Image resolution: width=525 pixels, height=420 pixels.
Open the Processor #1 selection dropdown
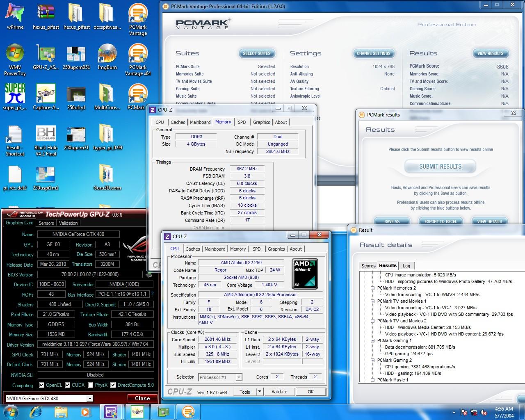tap(239, 377)
